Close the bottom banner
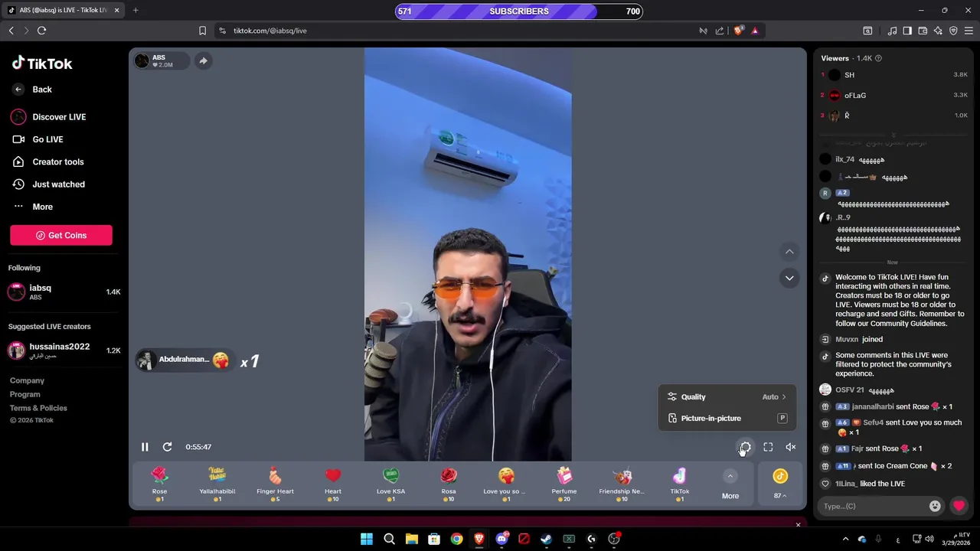The height and width of the screenshot is (551, 980). pos(798,525)
